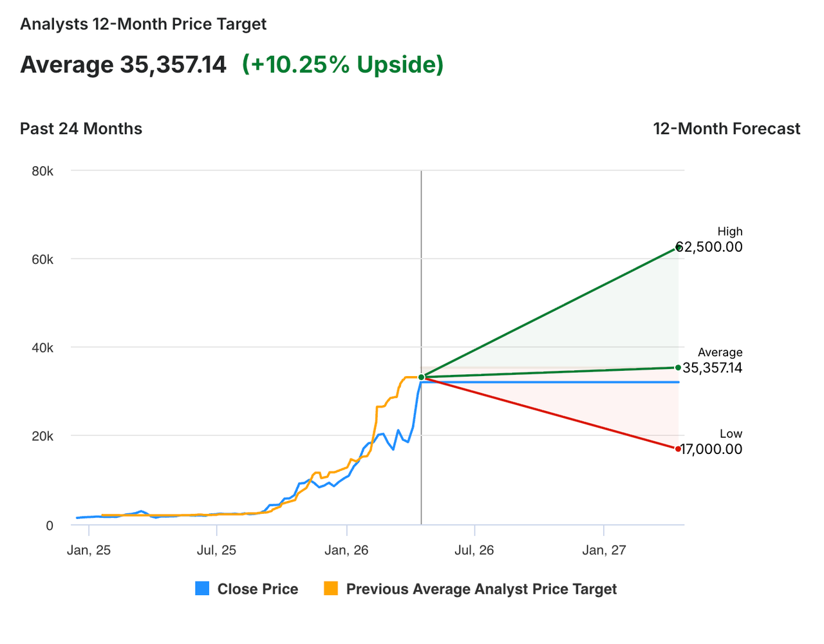The image size is (824, 644).
Task: Click the 80k y-axis label
Action: click(42, 171)
